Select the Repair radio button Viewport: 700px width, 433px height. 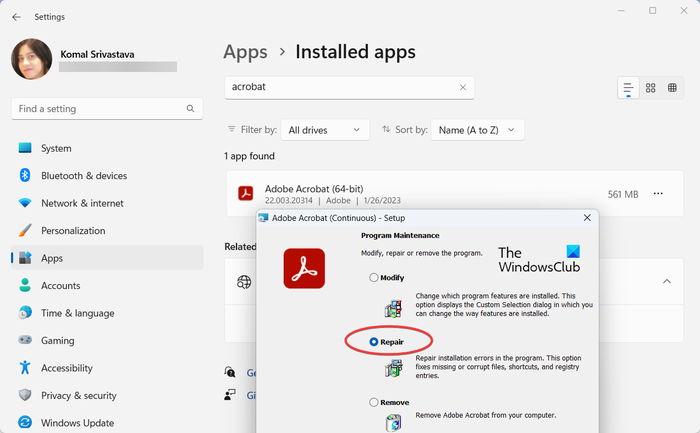[374, 342]
